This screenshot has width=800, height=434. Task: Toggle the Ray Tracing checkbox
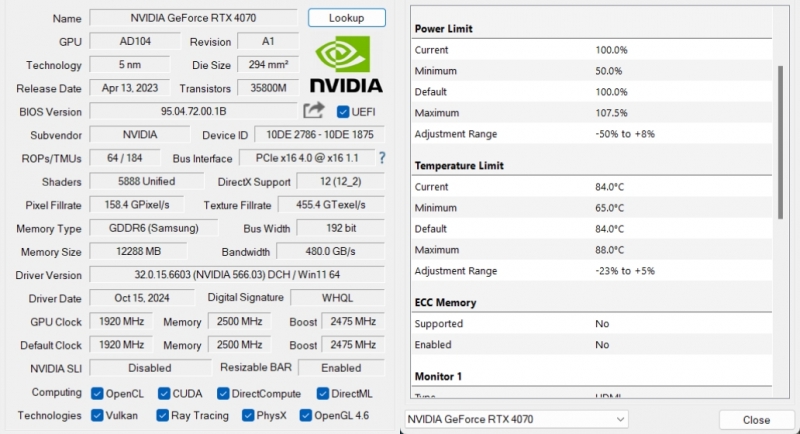(163, 415)
